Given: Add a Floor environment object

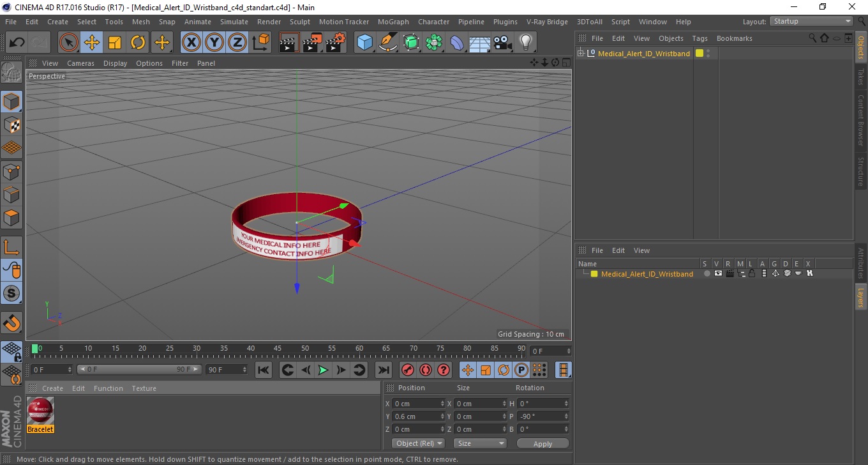Looking at the screenshot, I should 480,43.
